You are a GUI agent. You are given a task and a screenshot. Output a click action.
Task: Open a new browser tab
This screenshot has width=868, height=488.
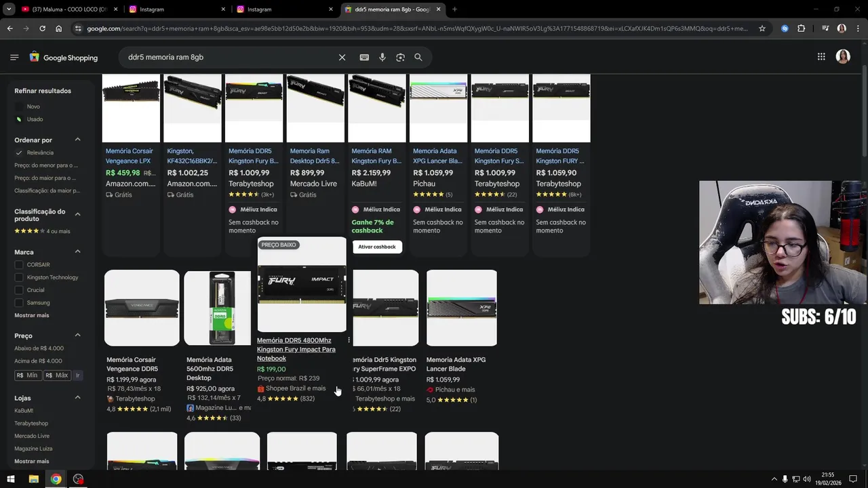[454, 9]
